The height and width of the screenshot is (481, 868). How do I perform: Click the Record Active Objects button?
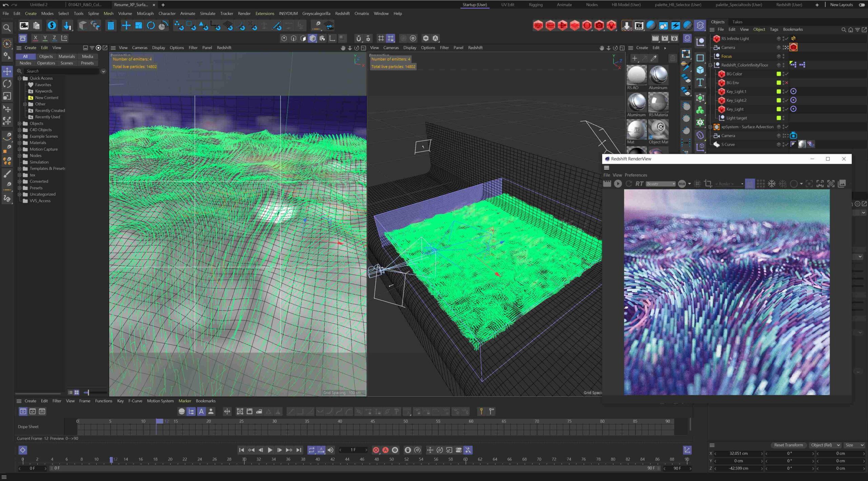click(376, 450)
